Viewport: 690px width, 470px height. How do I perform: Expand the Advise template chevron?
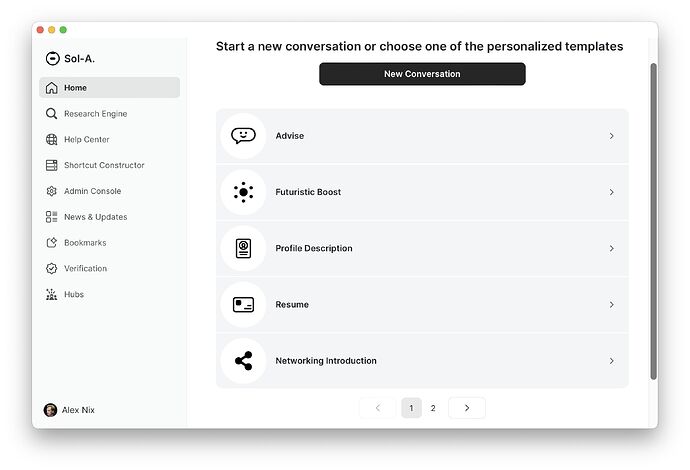point(611,136)
